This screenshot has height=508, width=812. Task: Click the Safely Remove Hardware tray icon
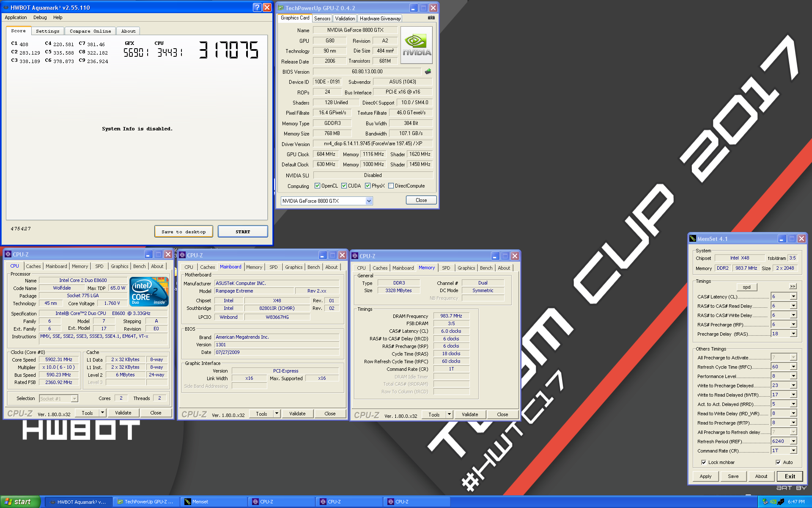[765, 502]
